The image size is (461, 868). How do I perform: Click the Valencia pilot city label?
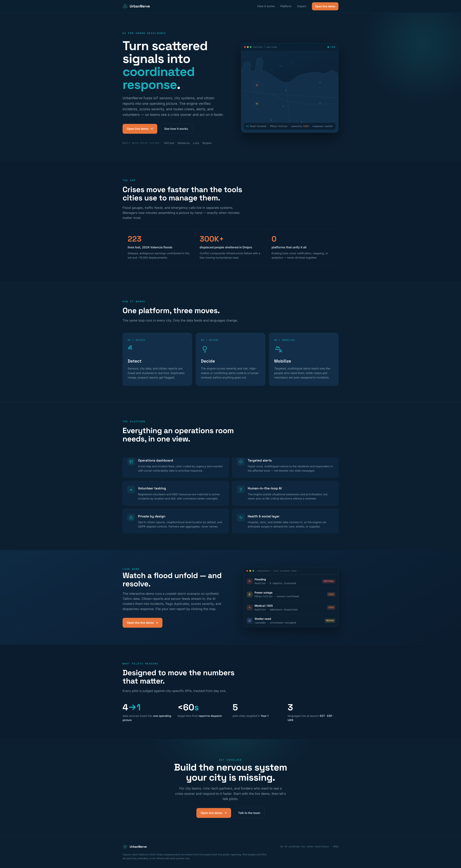click(184, 143)
